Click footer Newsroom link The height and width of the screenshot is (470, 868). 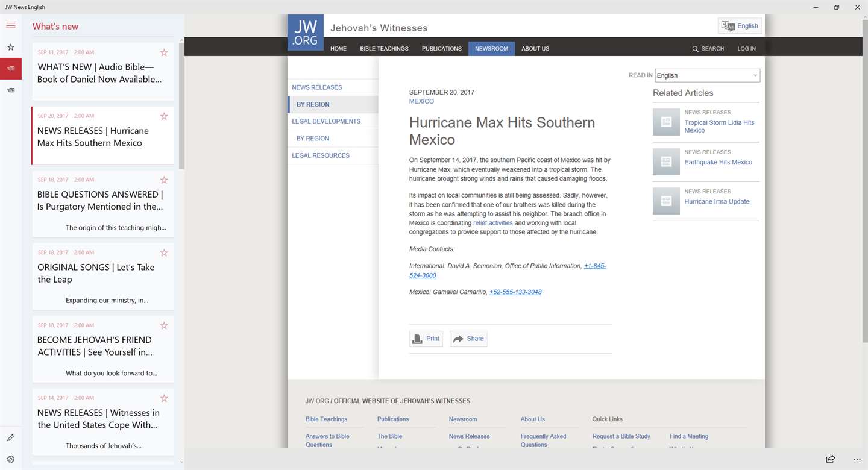pyautogui.click(x=463, y=419)
